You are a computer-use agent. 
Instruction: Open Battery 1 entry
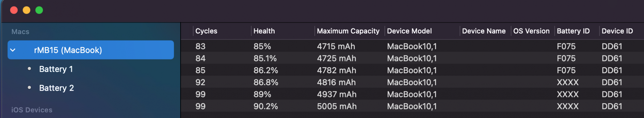[x=56, y=69]
